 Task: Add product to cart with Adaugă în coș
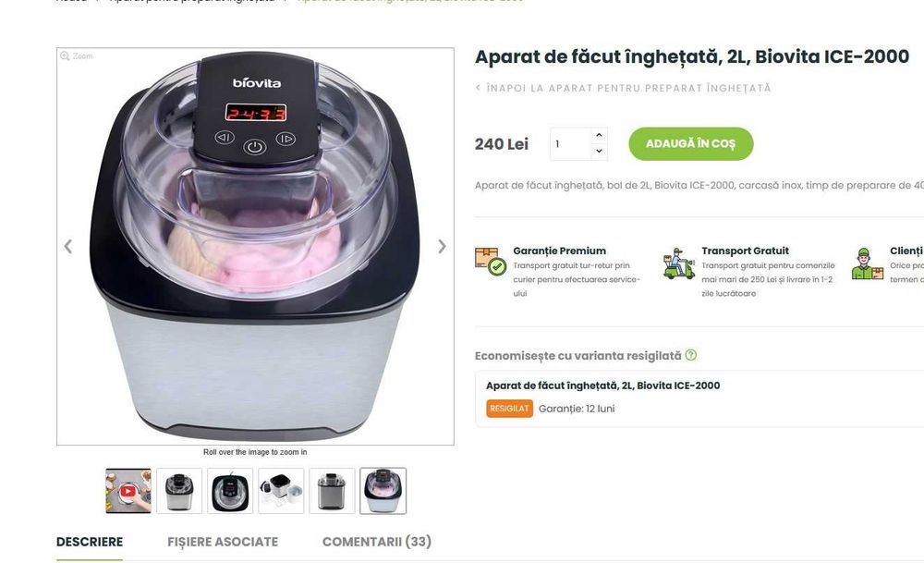pos(690,144)
